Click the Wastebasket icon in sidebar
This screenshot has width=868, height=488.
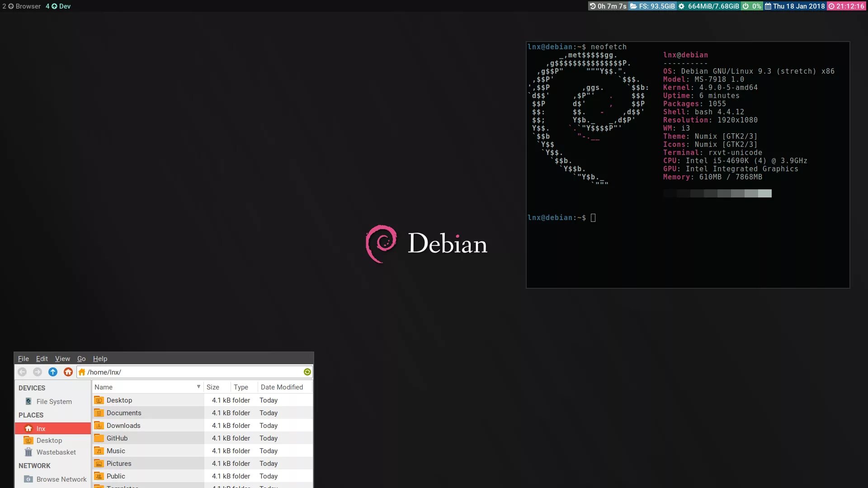tap(28, 453)
